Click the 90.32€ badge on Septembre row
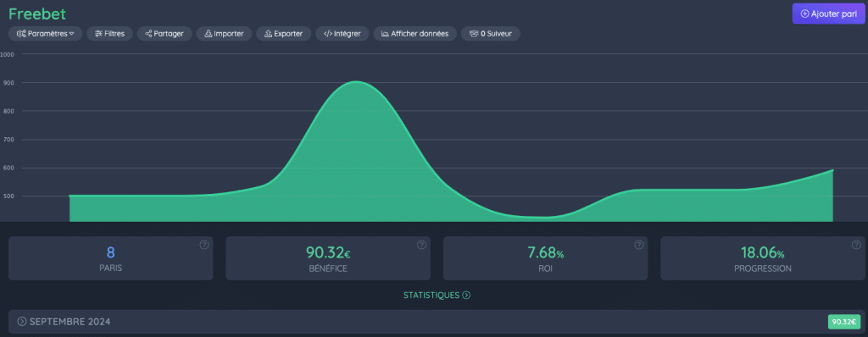868x337 pixels. point(844,322)
